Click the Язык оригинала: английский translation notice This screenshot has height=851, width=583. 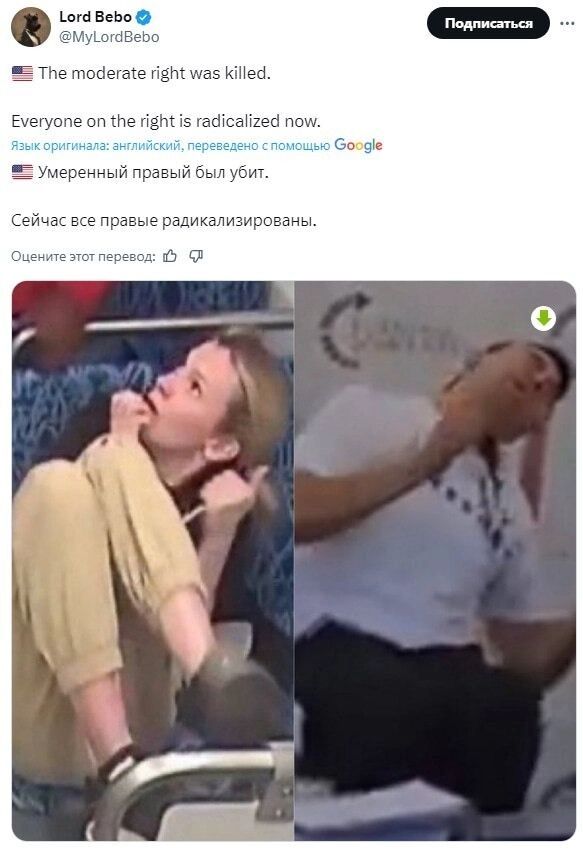(x=96, y=145)
